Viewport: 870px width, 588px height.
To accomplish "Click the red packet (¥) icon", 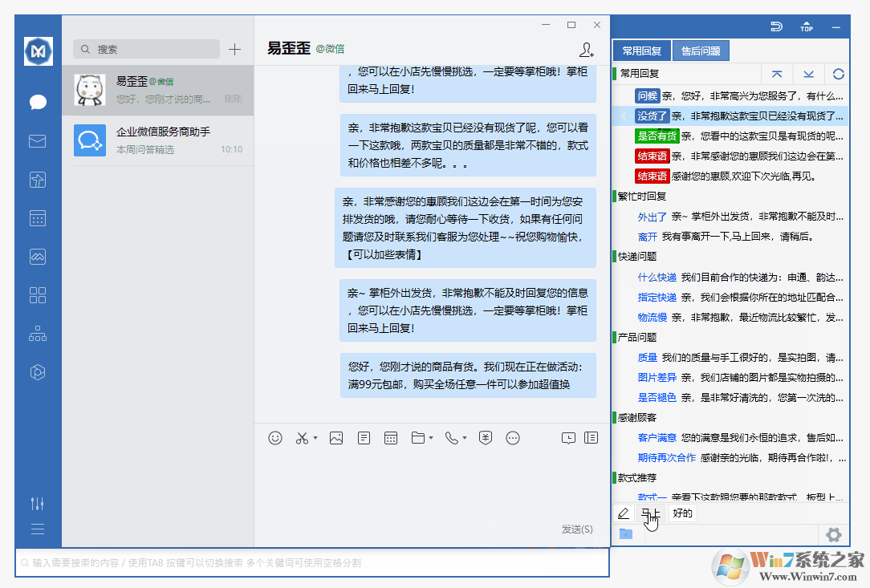I will [x=485, y=438].
